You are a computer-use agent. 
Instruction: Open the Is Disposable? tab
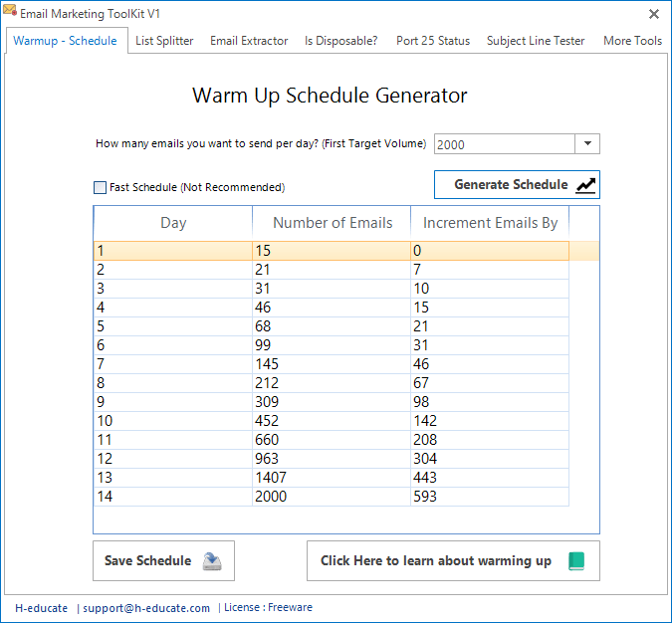pos(340,41)
